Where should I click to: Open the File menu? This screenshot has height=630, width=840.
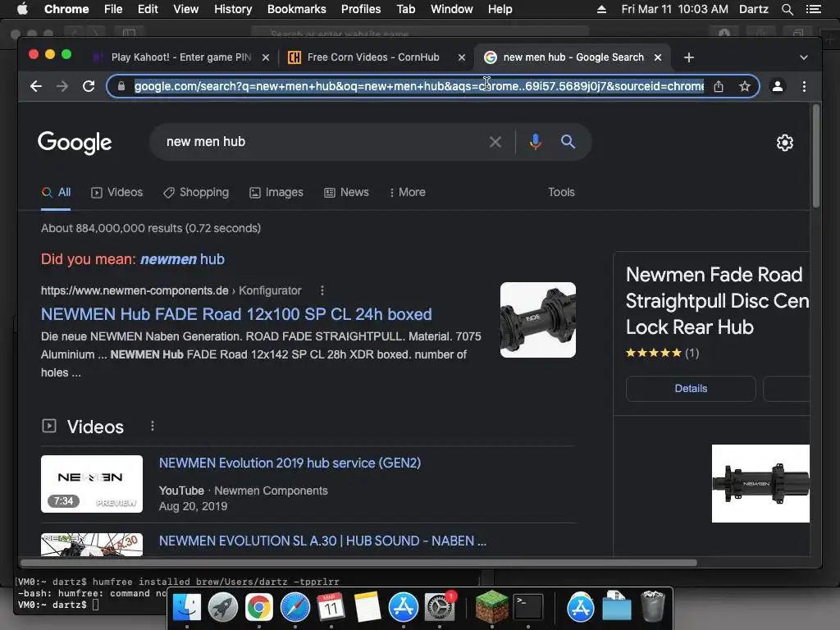point(113,9)
